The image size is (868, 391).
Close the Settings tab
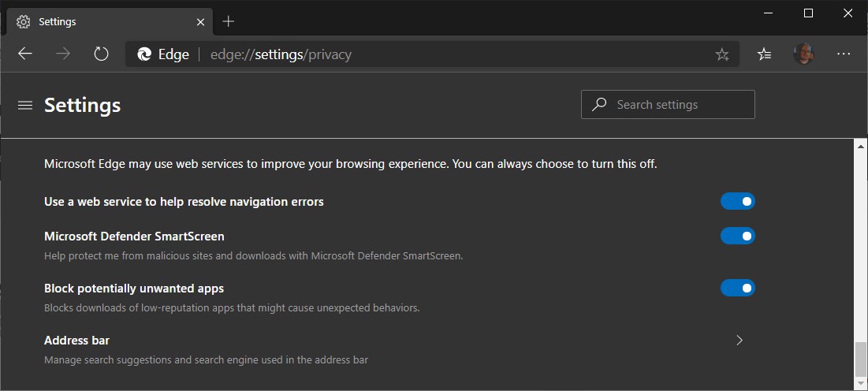(200, 22)
